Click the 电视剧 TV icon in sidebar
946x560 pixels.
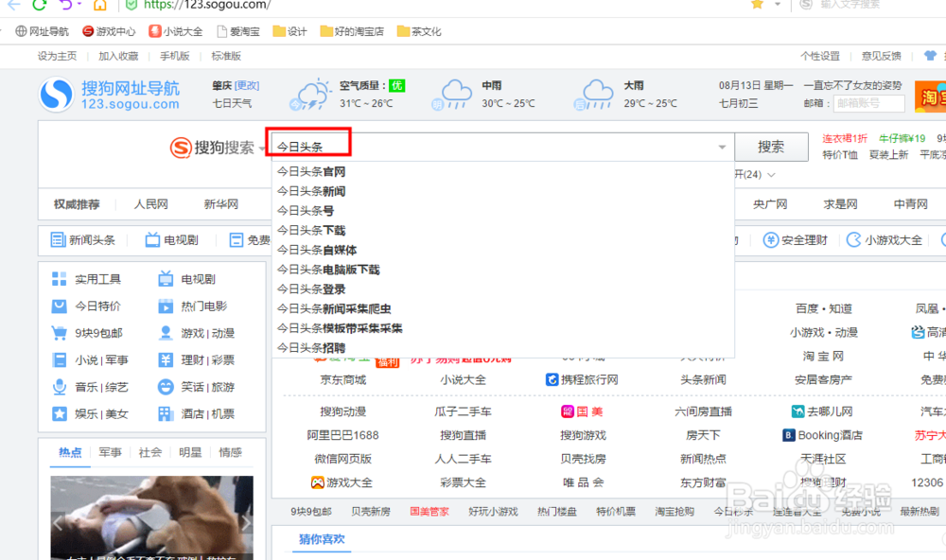(x=166, y=279)
